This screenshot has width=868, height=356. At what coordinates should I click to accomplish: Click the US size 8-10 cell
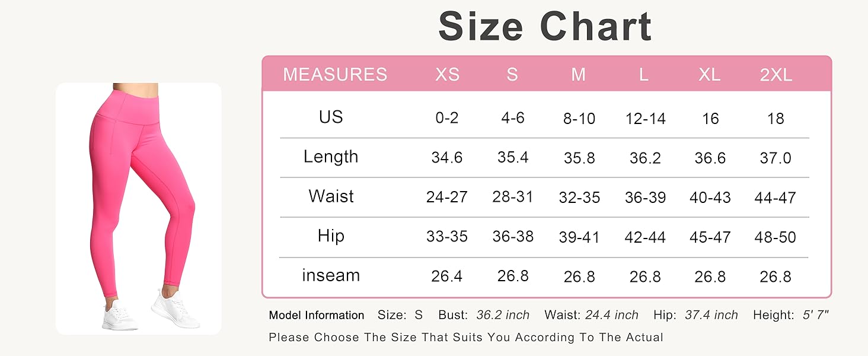pos(579,119)
